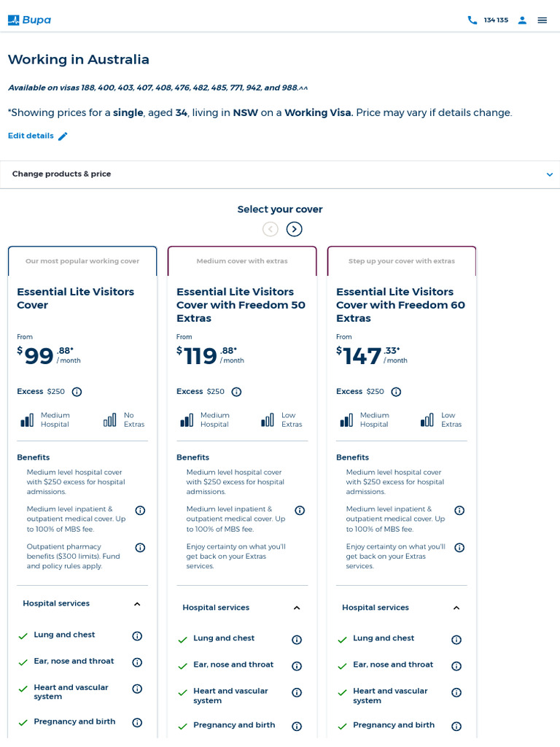This screenshot has height=747, width=560.
Task: Select Essential Lite Visitors Cover with Freedom 50 title
Action: click(x=241, y=305)
